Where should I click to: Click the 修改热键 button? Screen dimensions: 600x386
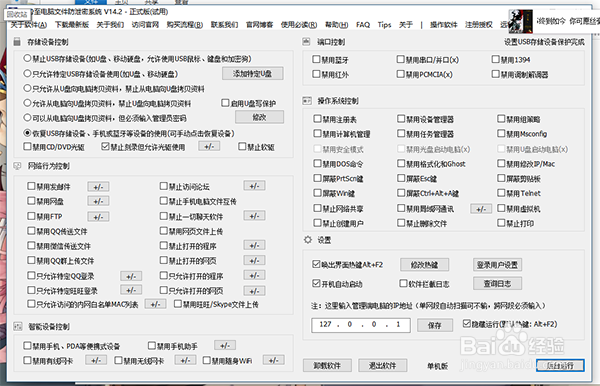tap(424, 264)
